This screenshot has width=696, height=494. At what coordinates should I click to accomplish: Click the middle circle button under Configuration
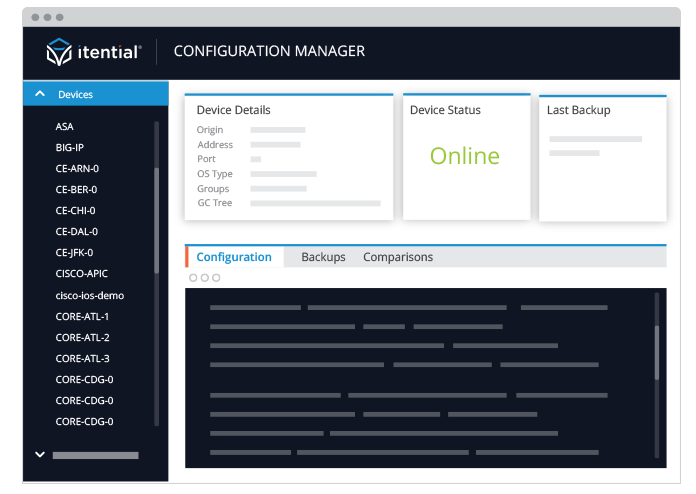click(x=205, y=278)
